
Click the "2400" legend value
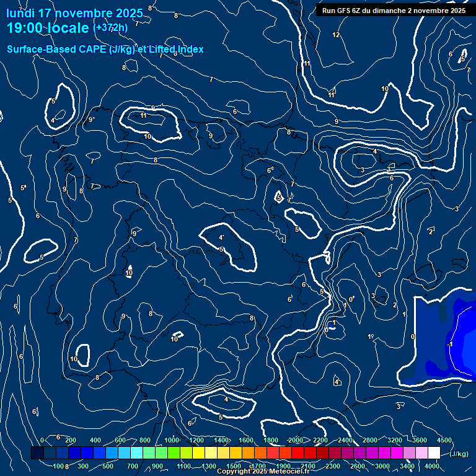coord(345,440)
